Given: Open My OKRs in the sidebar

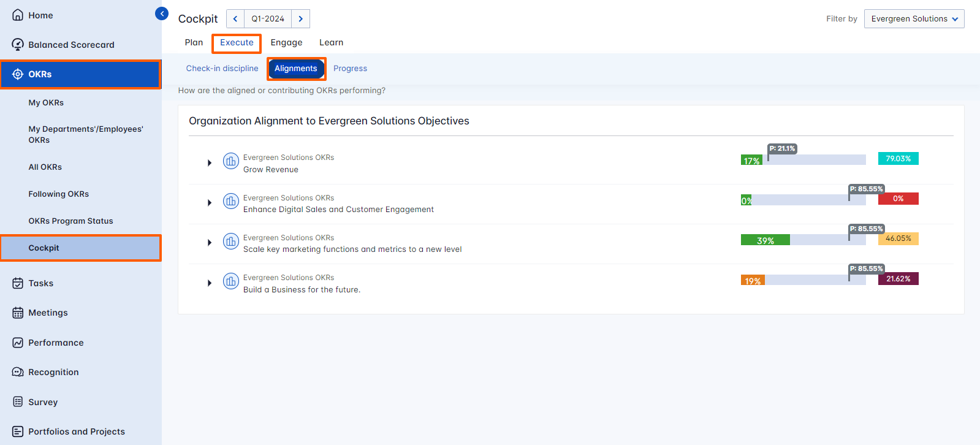Looking at the screenshot, I should [46, 103].
